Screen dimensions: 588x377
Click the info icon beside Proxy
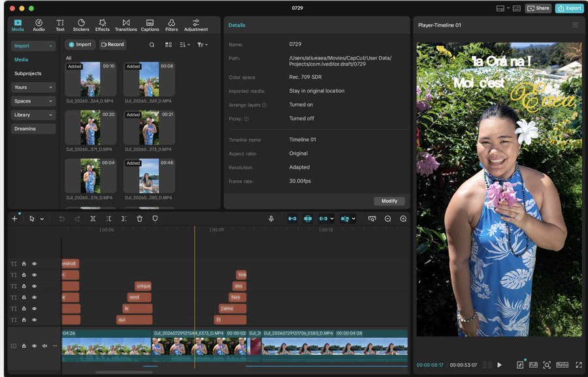246,119
